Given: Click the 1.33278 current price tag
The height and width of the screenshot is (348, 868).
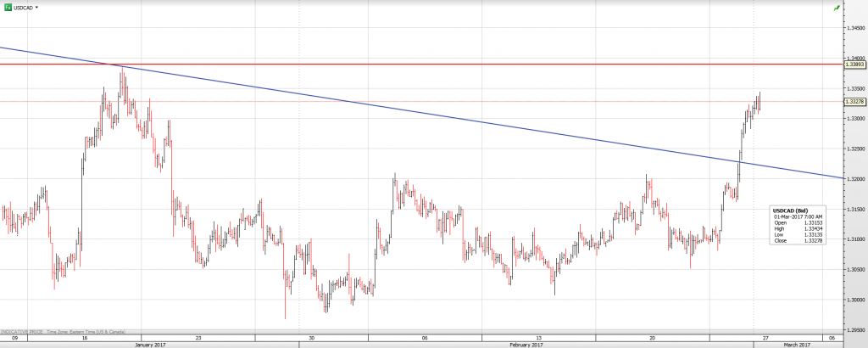Looking at the screenshot, I should [x=855, y=102].
